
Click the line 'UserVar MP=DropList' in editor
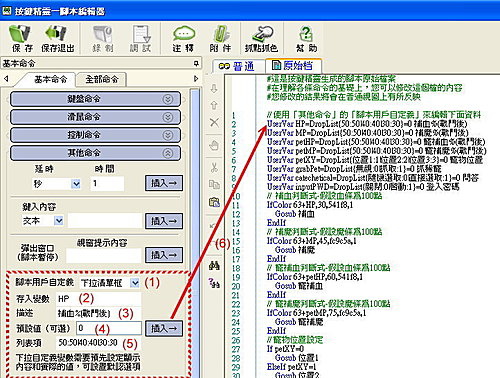click(367, 133)
